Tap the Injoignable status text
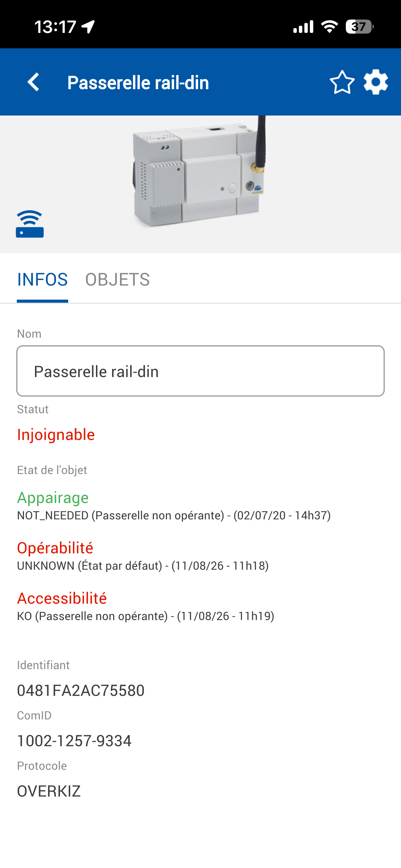Viewport: 401px width, 868px height. click(56, 435)
